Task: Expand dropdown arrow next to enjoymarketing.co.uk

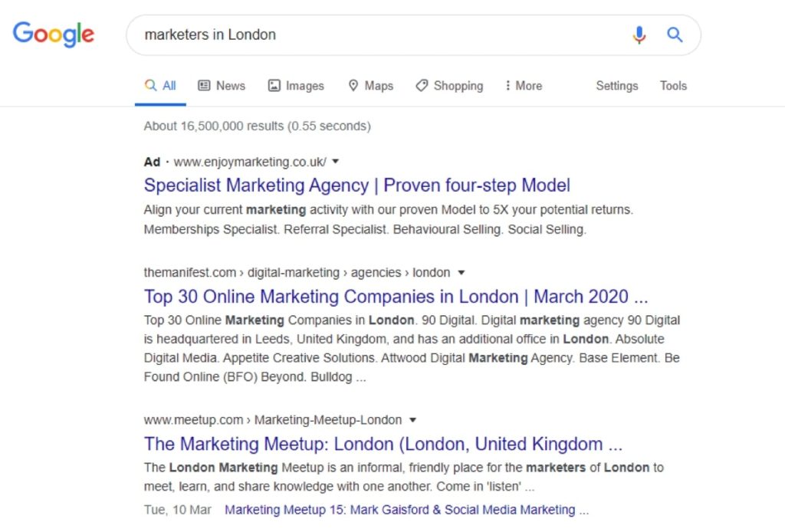Action: click(336, 161)
